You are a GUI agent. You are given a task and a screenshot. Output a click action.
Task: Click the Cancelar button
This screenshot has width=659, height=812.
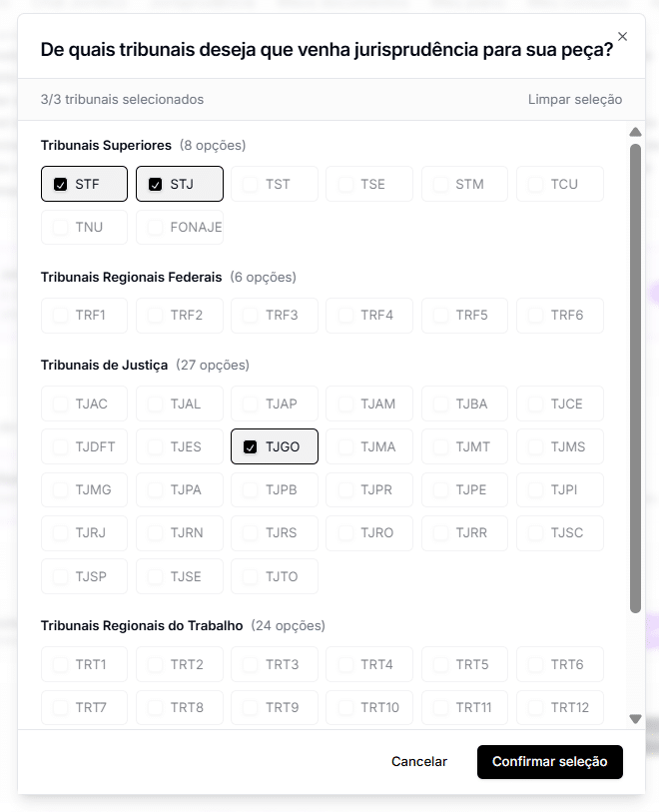click(419, 762)
